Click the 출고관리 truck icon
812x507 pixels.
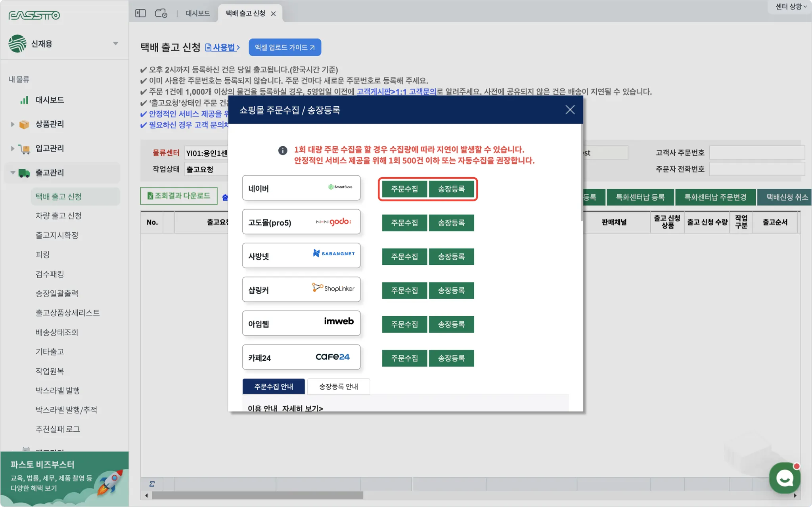pyautogui.click(x=24, y=173)
